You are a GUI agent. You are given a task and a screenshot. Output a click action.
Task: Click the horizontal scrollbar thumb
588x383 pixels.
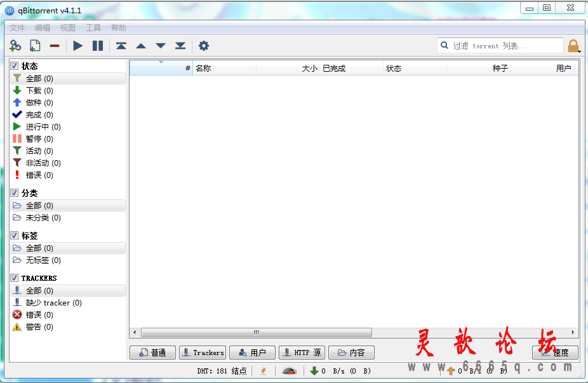pos(257,332)
